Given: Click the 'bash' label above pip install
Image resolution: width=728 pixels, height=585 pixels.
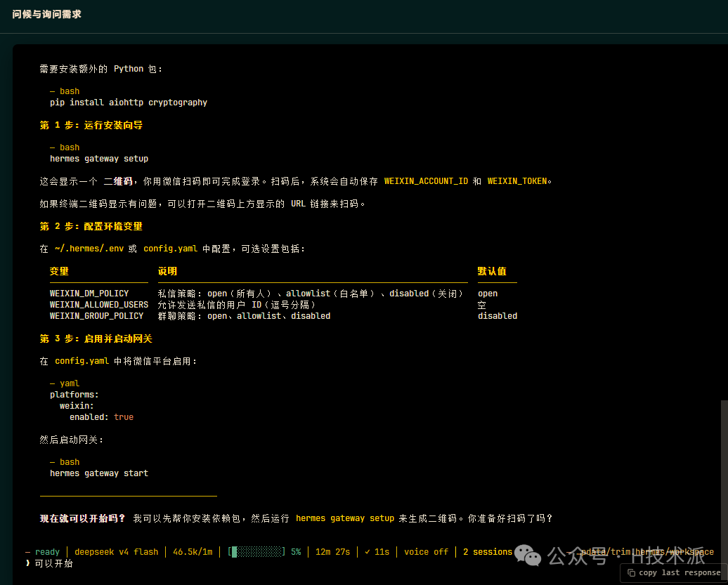Looking at the screenshot, I should coord(70,91).
